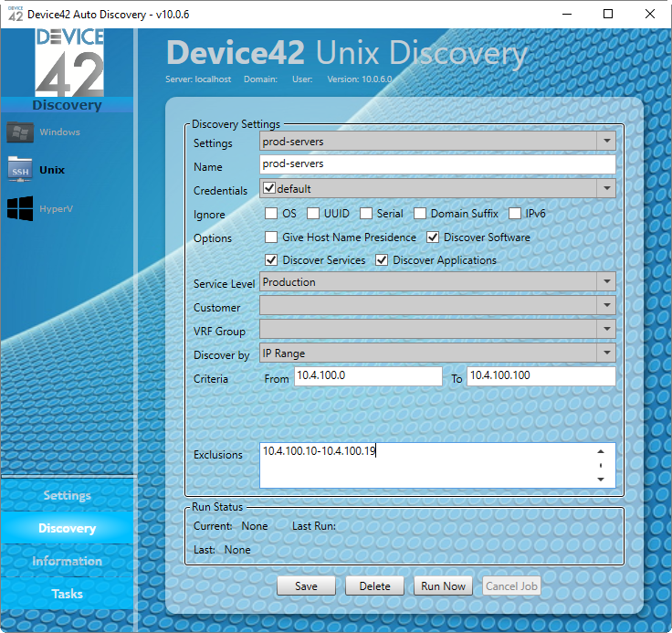Click the 'Version: 10.0.6.0' header text
672x633 pixels.
pyautogui.click(x=360, y=79)
